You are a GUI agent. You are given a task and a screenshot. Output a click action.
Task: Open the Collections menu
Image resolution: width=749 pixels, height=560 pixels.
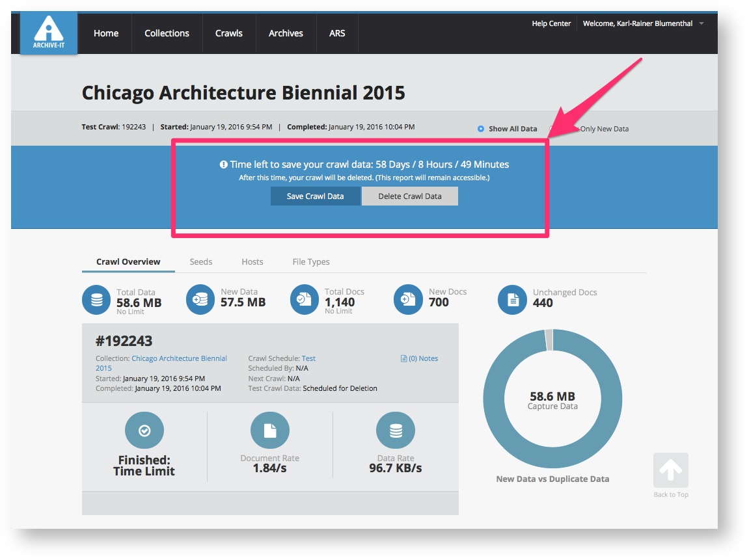tap(167, 33)
